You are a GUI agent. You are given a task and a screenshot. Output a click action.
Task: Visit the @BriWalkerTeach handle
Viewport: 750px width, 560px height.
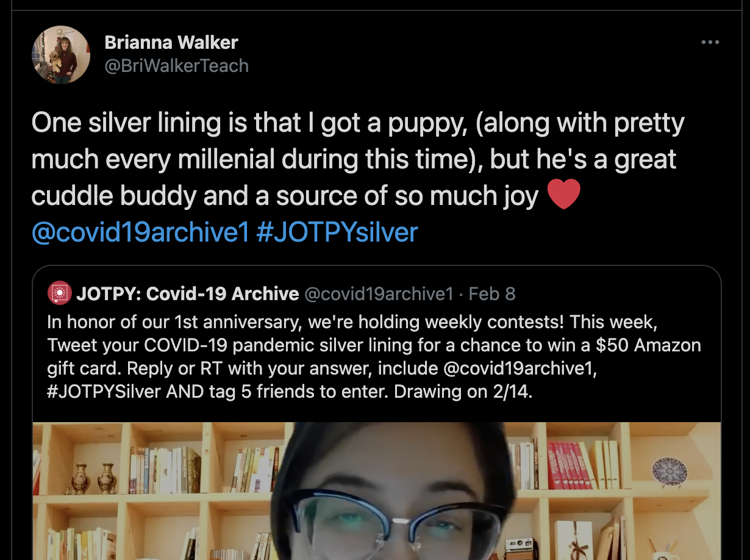coord(177,66)
